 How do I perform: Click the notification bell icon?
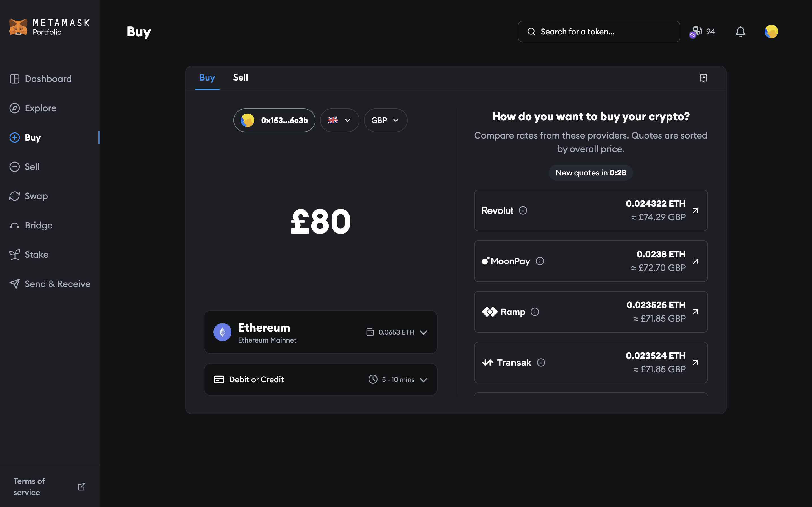click(x=740, y=32)
